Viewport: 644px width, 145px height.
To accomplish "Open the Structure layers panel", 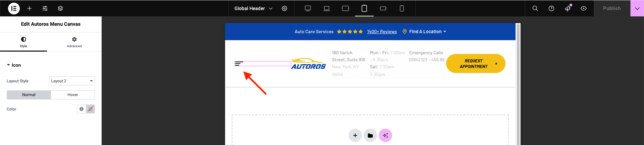I will [x=60, y=8].
